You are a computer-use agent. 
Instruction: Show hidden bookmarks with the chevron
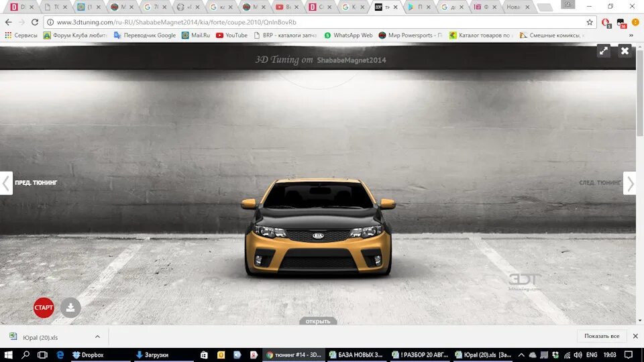click(x=631, y=36)
